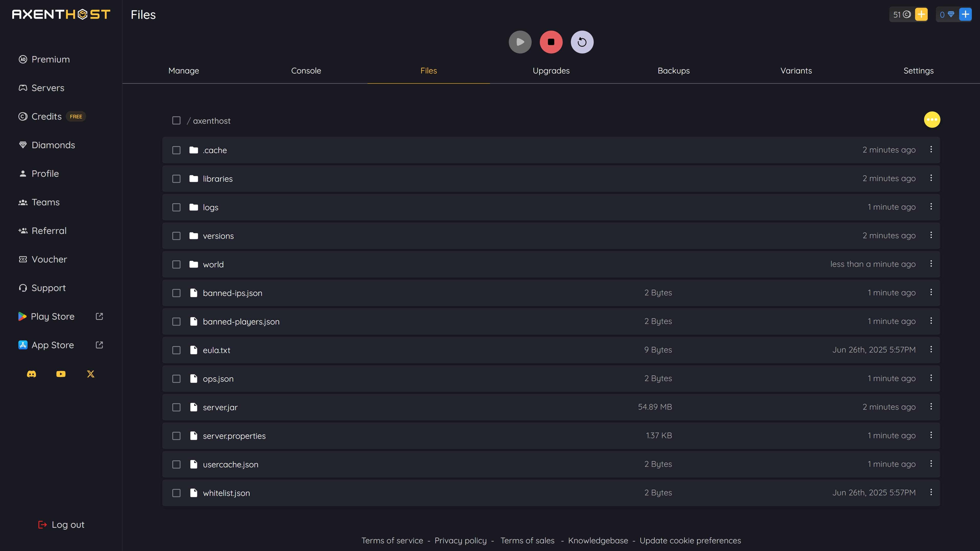Open options menu for world row

pyautogui.click(x=931, y=264)
